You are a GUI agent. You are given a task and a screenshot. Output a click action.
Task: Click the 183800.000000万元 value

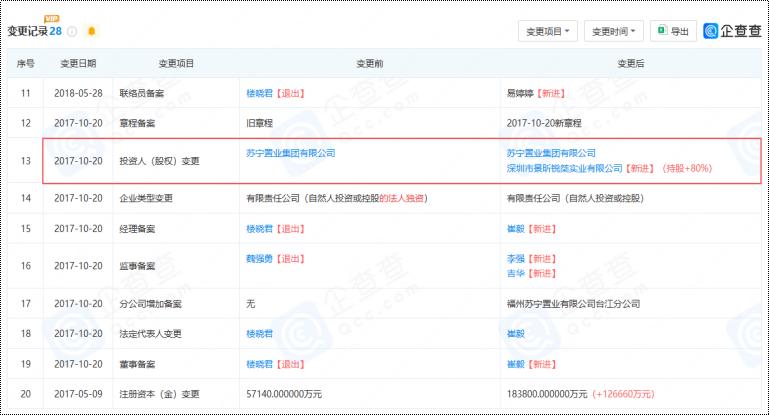point(547,394)
